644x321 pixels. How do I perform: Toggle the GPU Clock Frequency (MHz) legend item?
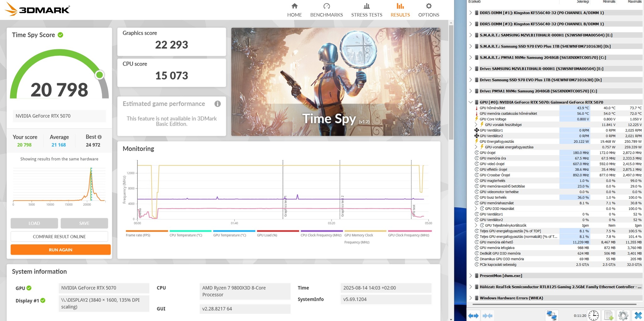409,234
